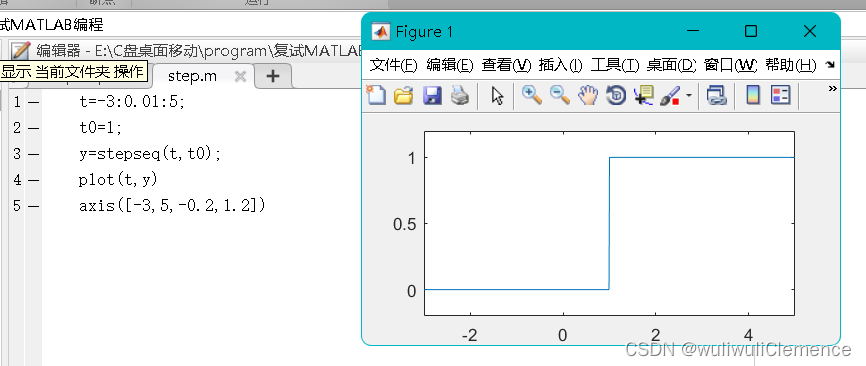Set breakpoint at line 4 dash
Viewport: 866px width, 366px height.
coord(33,180)
